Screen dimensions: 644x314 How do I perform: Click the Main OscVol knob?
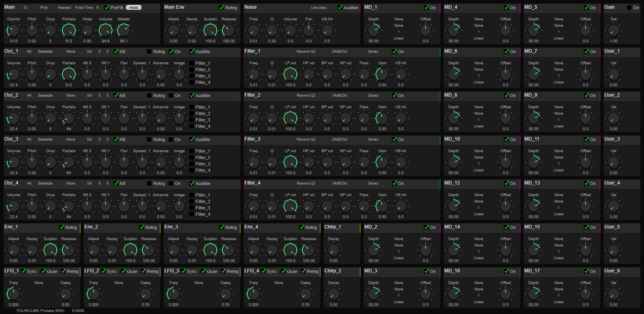14,30
